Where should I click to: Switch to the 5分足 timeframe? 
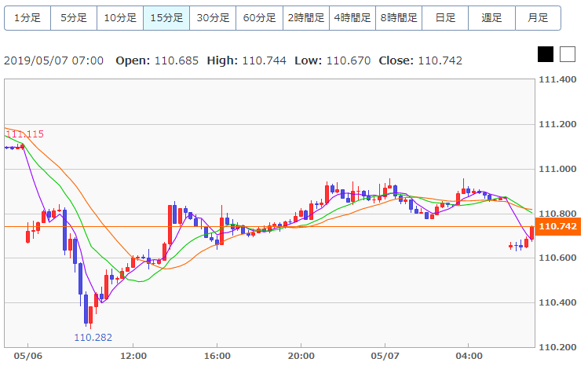74,17
